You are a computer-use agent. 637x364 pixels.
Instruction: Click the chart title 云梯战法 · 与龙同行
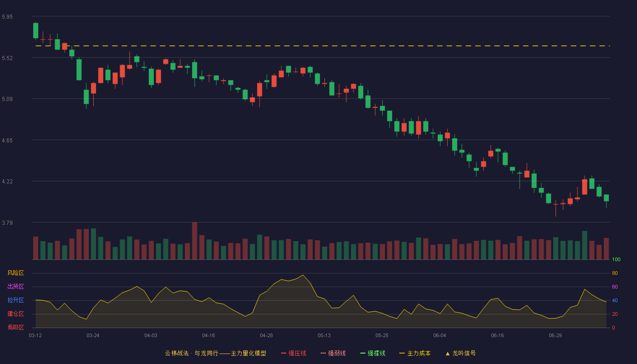coord(192,353)
